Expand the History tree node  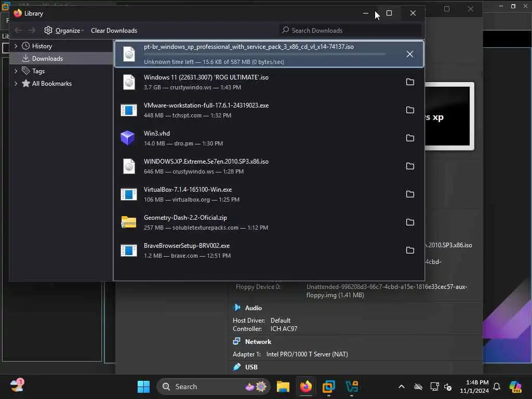[x=16, y=46]
